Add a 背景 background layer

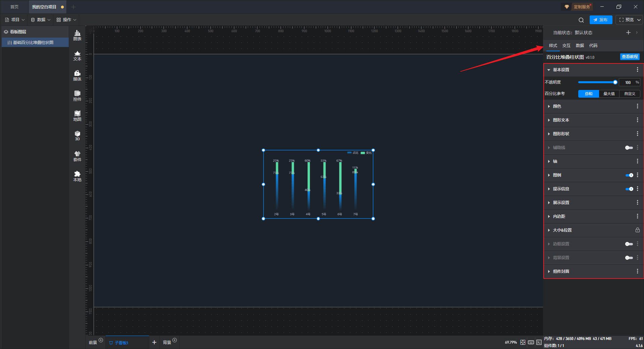pyautogui.click(x=174, y=340)
